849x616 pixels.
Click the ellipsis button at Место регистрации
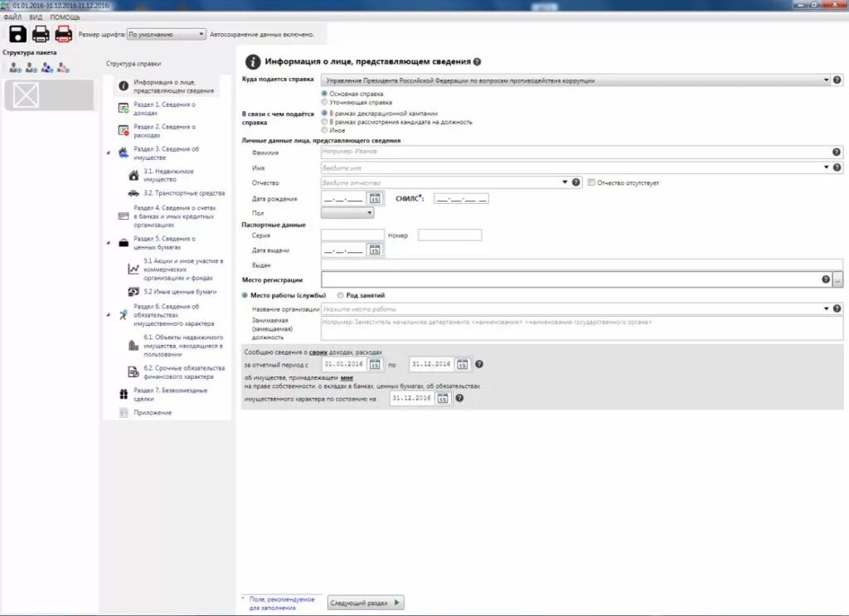837,280
